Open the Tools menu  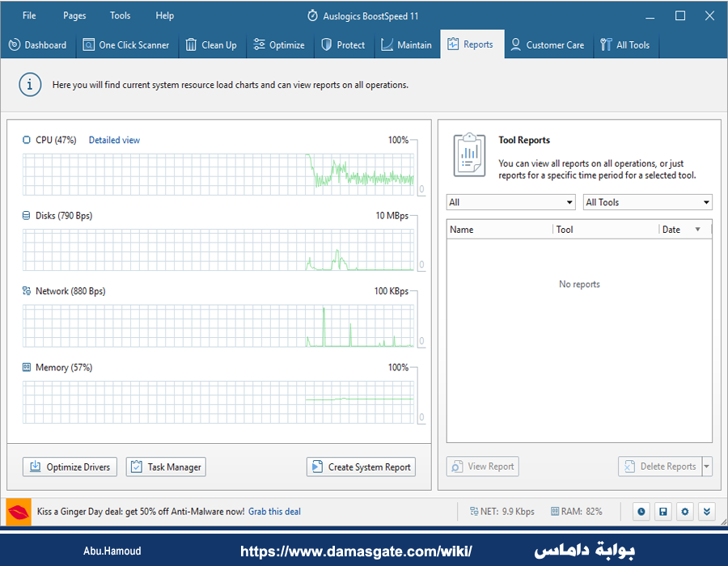[x=120, y=15]
